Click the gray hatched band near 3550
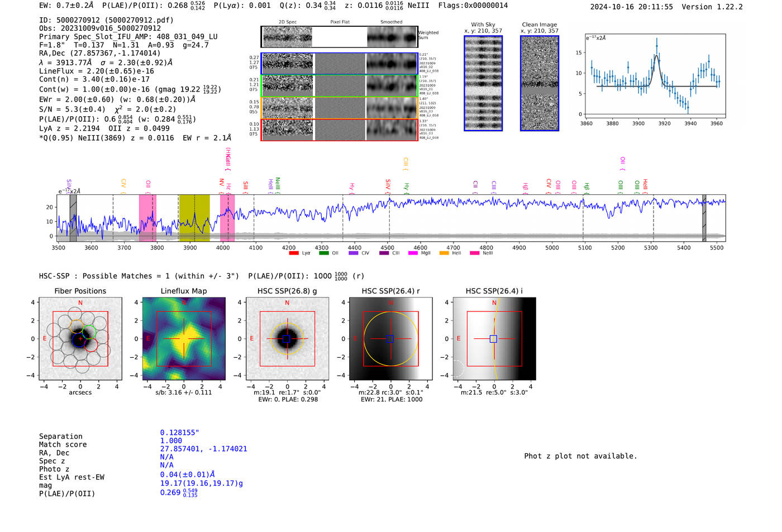Screen dimensions: 782x532 73,218
